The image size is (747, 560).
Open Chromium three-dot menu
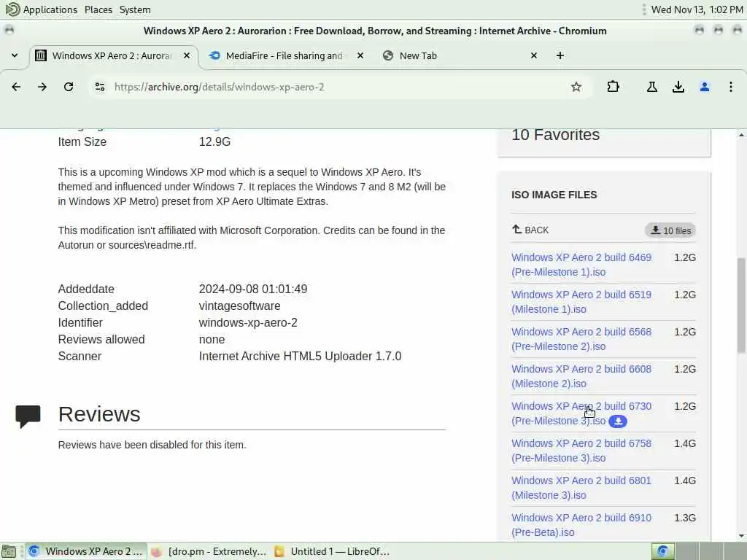coord(731,87)
